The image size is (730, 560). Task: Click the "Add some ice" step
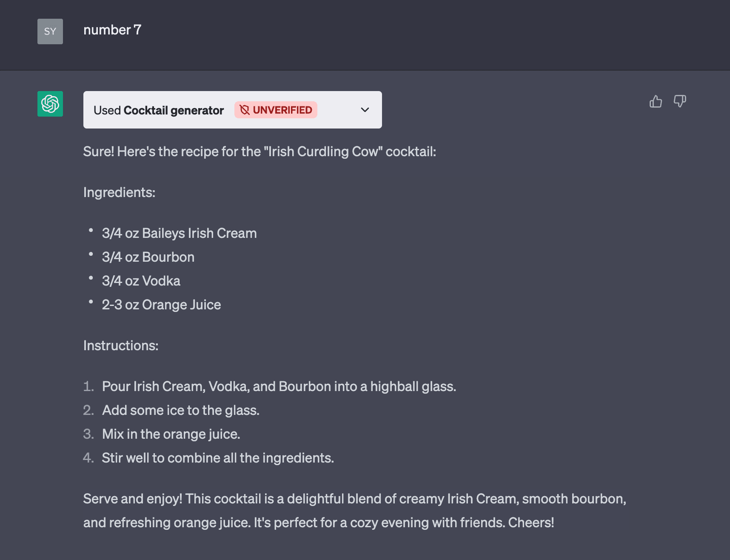point(180,410)
